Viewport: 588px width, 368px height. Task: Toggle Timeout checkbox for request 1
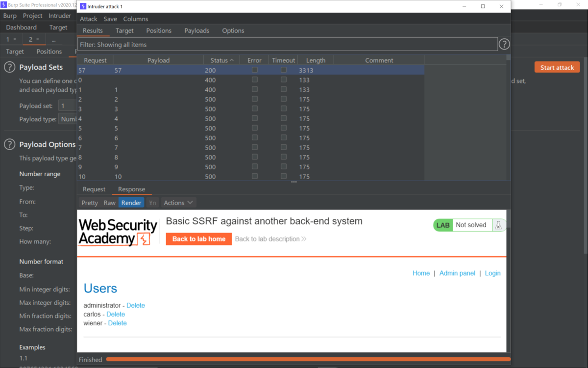284,89
